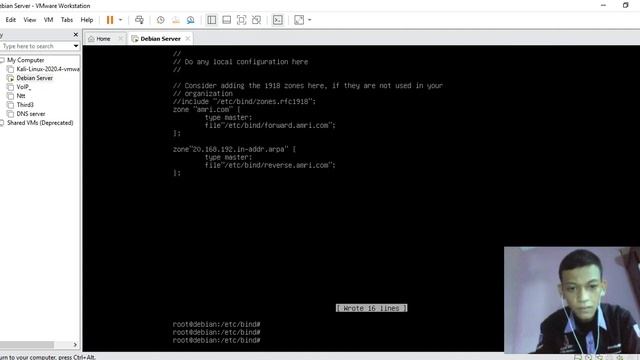Select the DNS server VM entry
Viewport: 640px width, 360px height.
pos(31,114)
